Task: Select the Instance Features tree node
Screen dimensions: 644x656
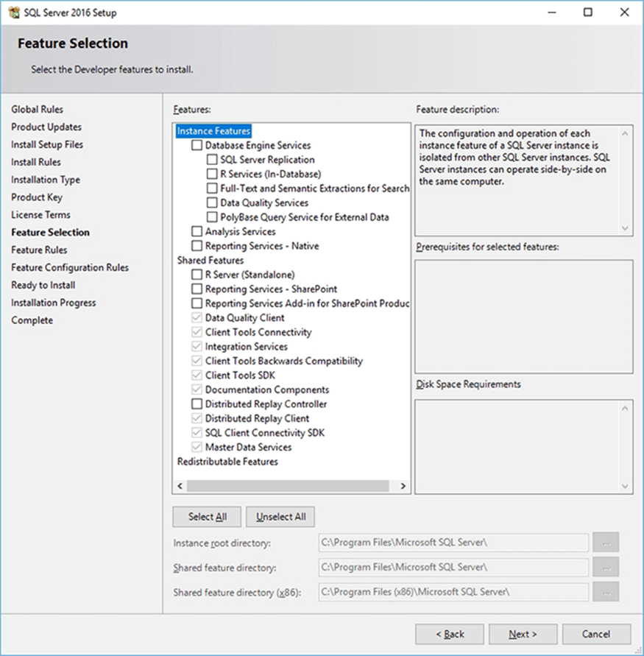Action: (213, 131)
